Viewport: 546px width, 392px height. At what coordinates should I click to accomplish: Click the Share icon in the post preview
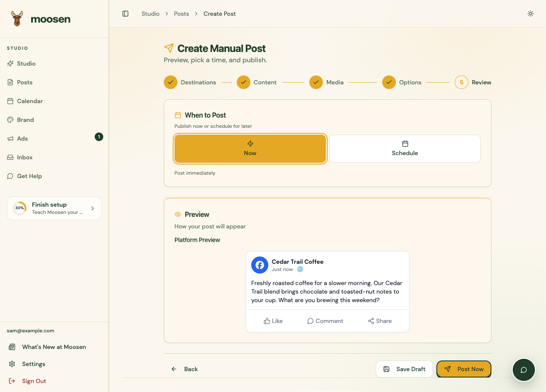(x=371, y=321)
